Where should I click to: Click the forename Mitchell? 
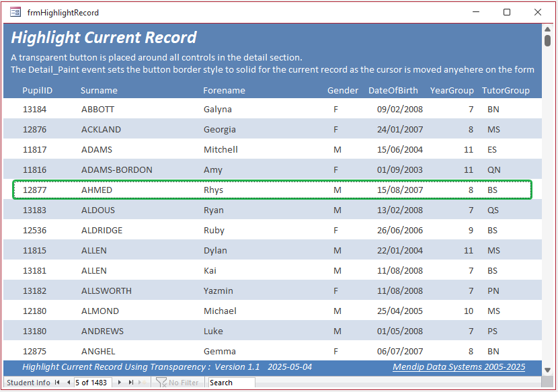221,149
